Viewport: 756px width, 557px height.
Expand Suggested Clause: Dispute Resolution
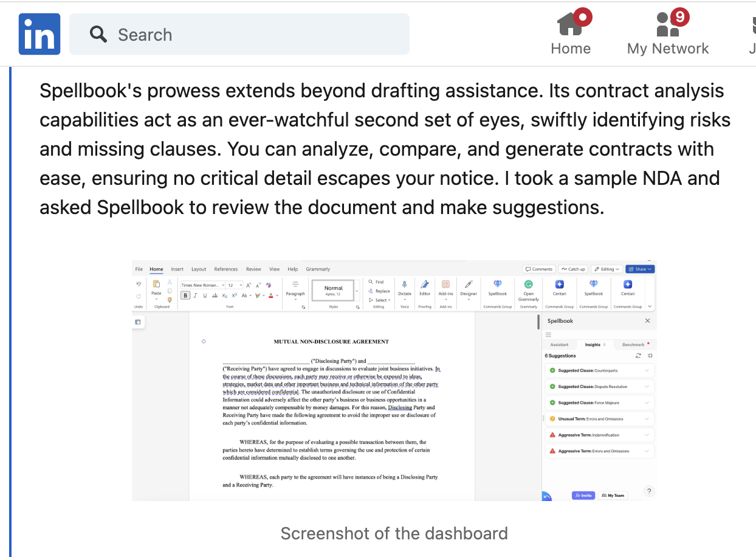[600, 386]
